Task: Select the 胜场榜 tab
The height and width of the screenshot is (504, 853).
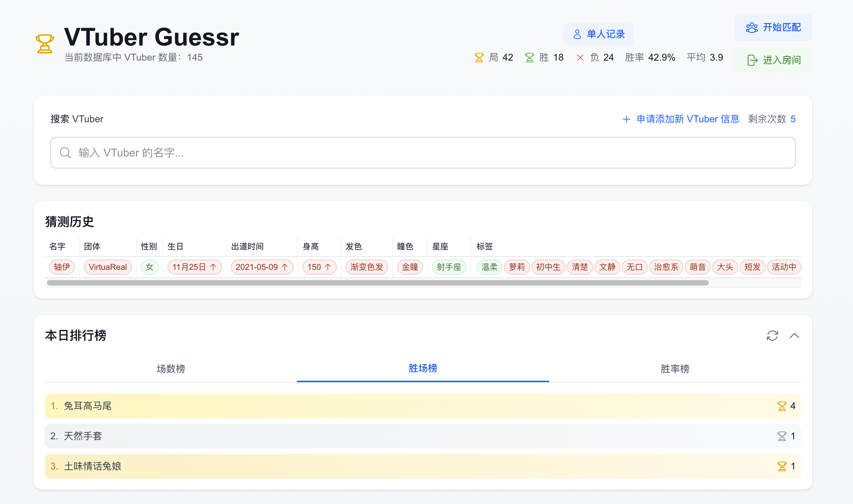Action: [x=423, y=368]
